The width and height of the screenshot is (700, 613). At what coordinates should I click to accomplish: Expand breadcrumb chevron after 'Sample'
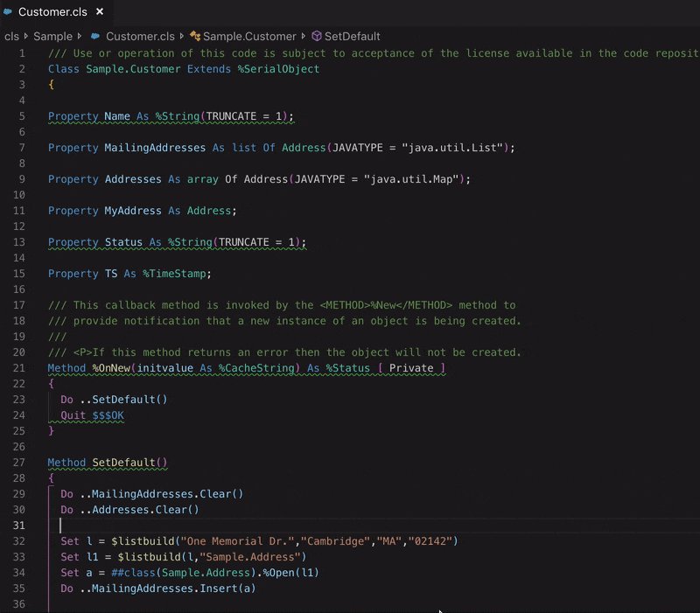click(x=80, y=36)
